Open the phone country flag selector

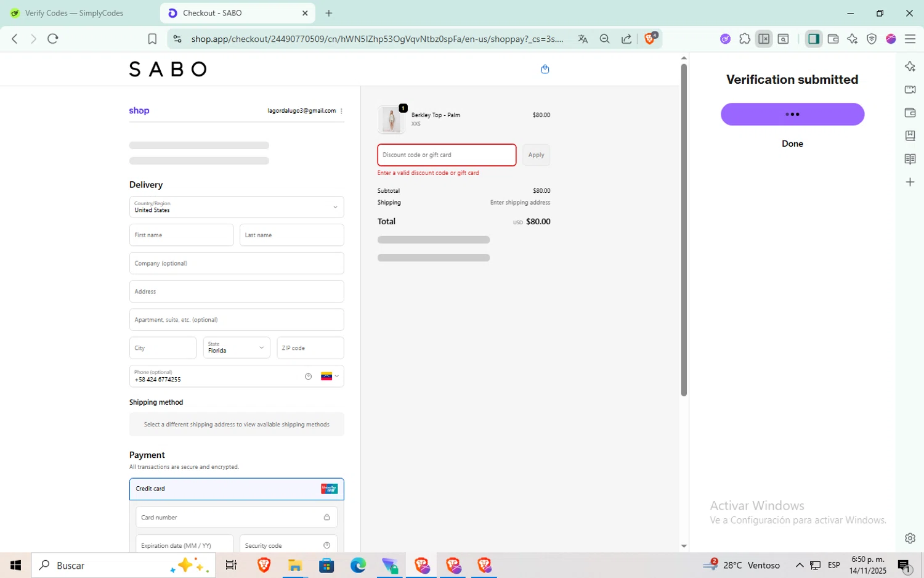[x=330, y=377]
